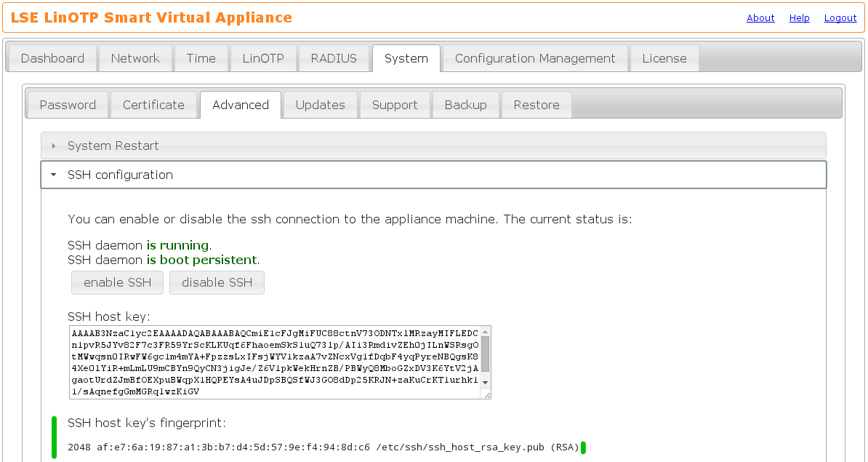The image size is (868, 462).
Task: Open the Updates sub-tab
Action: click(320, 105)
